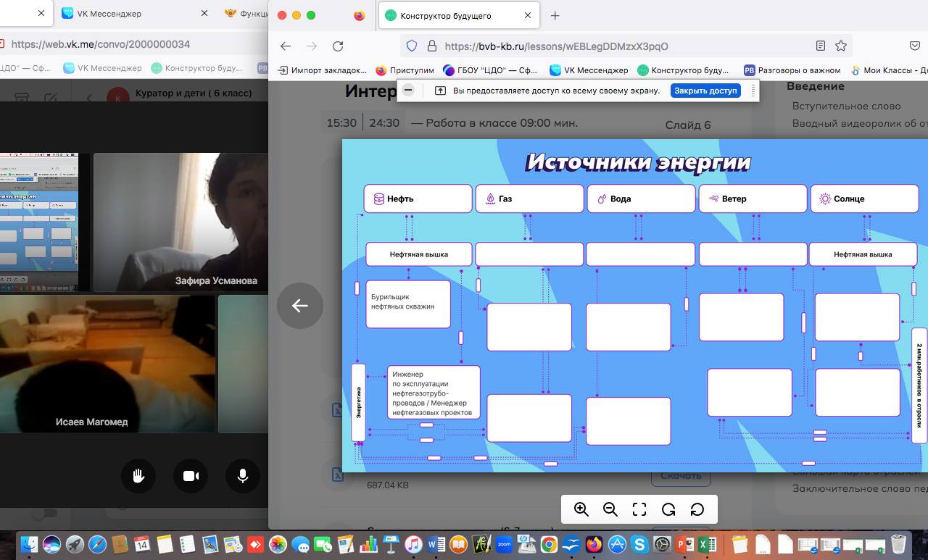Image resolution: width=928 pixels, height=560 pixels.
Task: Open Zoom from the Dock
Action: tap(504, 544)
